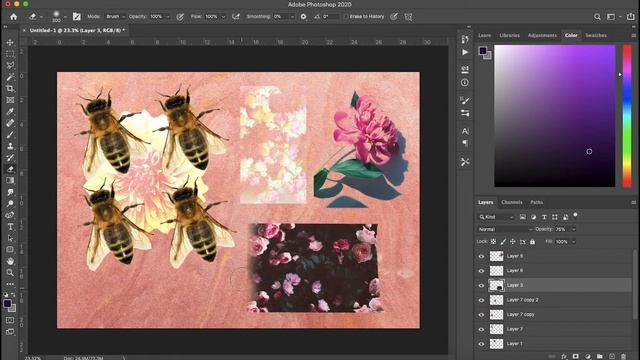Select the Dodge tool

pyautogui.click(x=10, y=203)
